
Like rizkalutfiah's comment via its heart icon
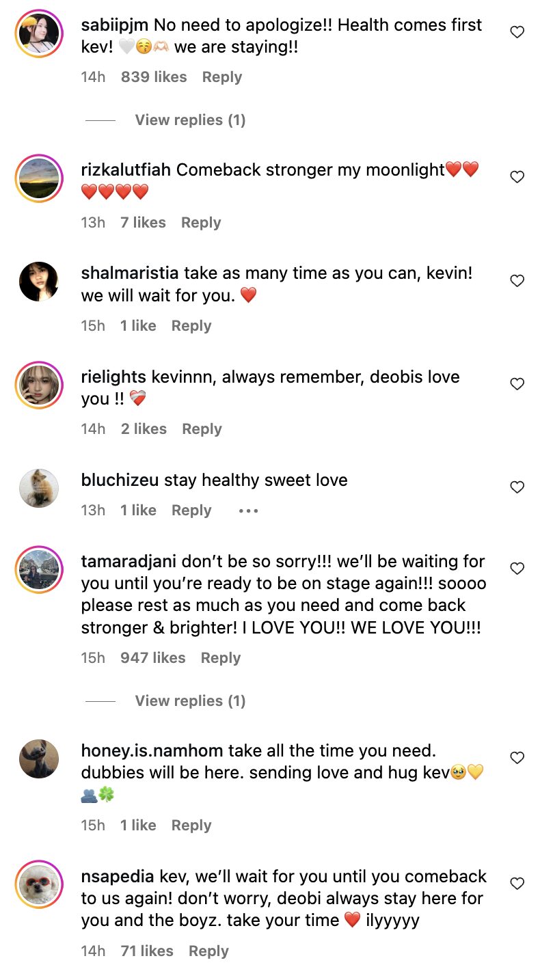tap(517, 177)
